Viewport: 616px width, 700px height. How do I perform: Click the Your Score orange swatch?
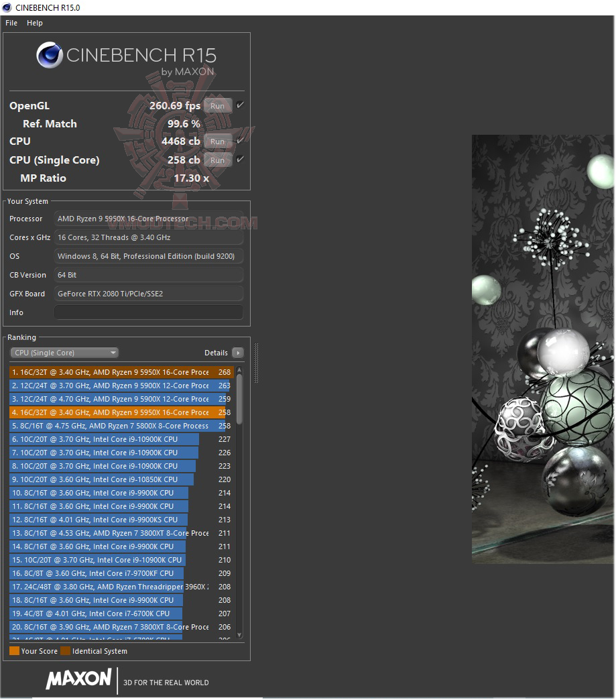(x=14, y=651)
